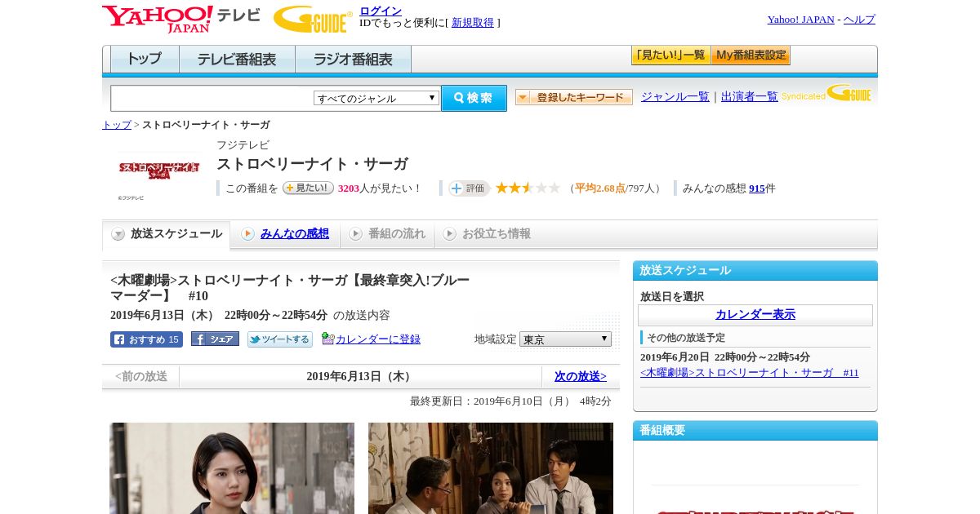The height and width of the screenshot is (514, 980).
Task: Click the 「見たい!」一覧 button
Action: (670, 55)
